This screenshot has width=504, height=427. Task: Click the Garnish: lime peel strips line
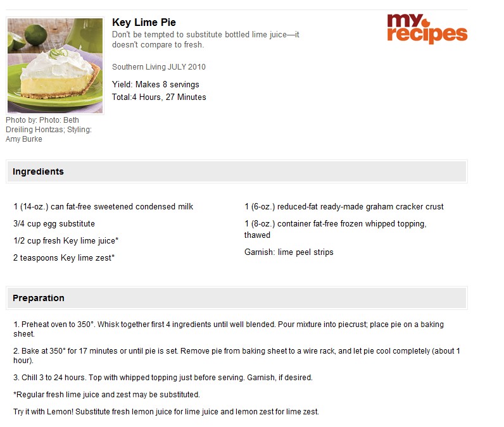tap(289, 252)
